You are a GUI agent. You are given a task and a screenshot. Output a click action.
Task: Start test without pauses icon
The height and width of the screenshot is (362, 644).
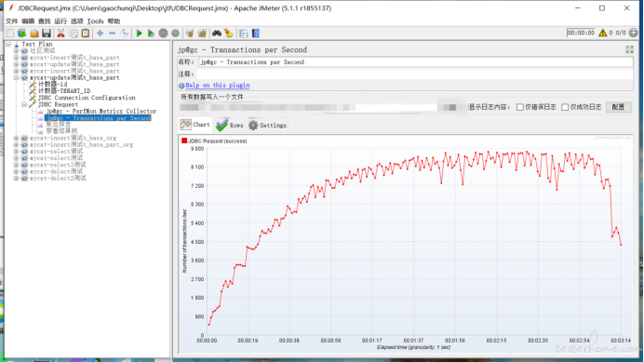tap(151, 34)
